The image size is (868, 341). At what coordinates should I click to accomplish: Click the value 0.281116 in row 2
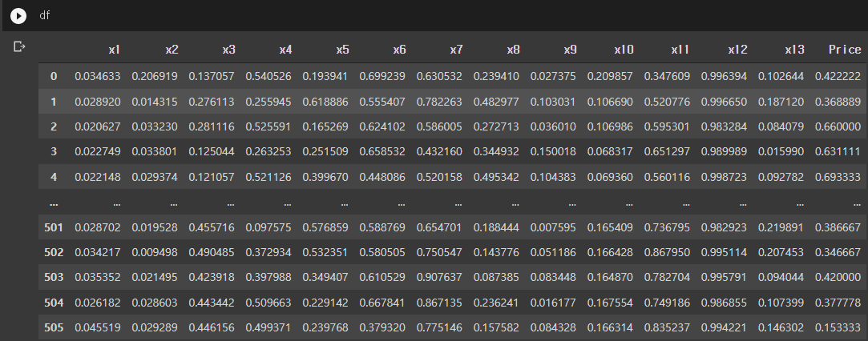pyautogui.click(x=212, y=126)
